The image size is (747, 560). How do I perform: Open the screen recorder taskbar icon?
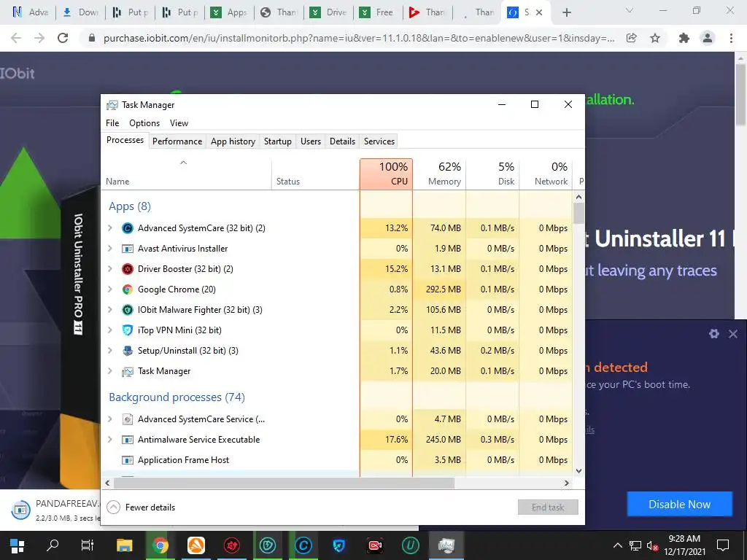(x=375, y=545)
